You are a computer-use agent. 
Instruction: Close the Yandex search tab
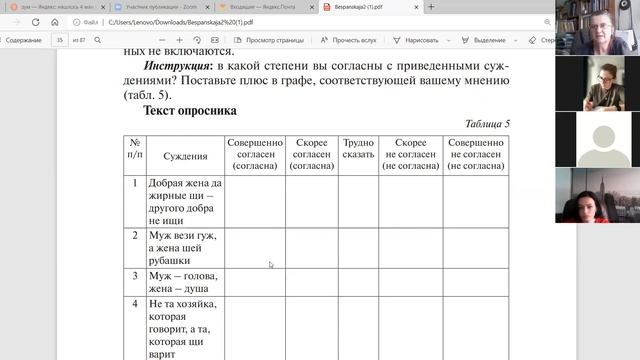(103, 7)
